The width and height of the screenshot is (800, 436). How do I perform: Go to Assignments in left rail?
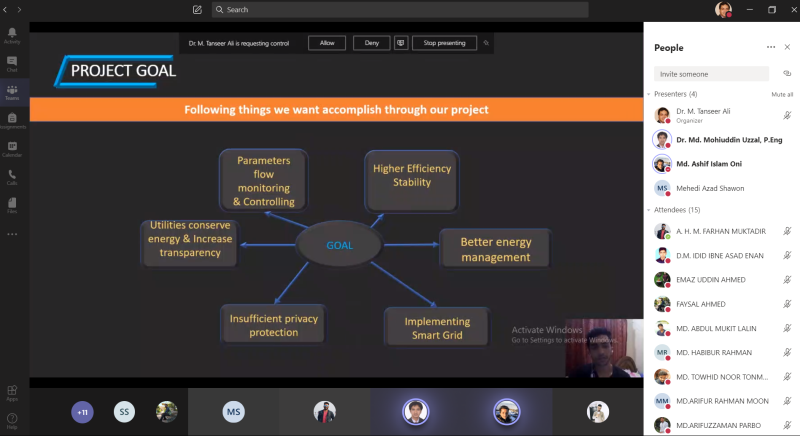(12, 120)
